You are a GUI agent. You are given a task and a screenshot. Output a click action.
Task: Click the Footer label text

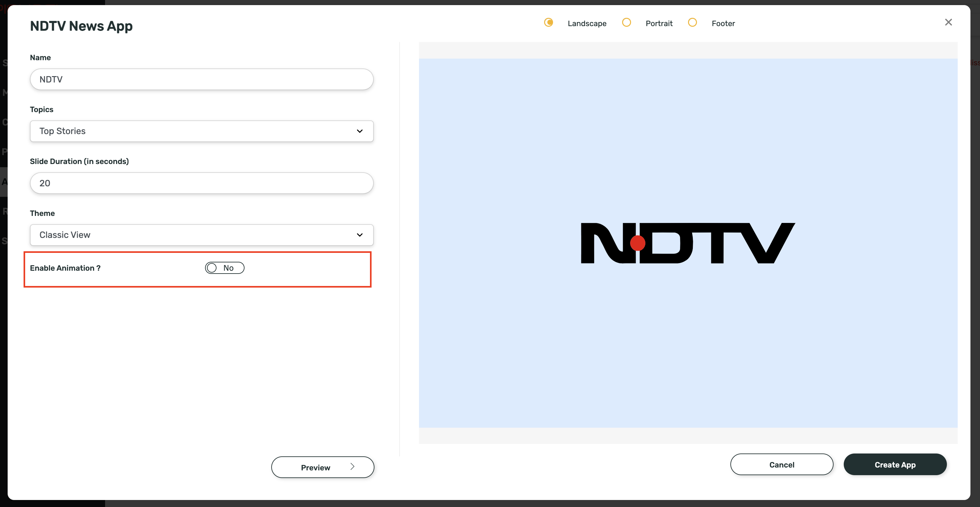[x=723, y=24]
